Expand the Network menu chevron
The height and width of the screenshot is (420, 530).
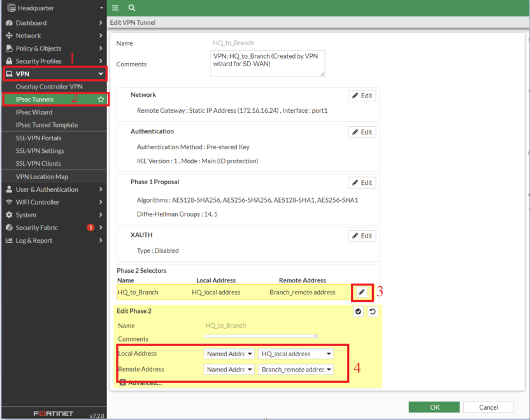tap(101, 36)
